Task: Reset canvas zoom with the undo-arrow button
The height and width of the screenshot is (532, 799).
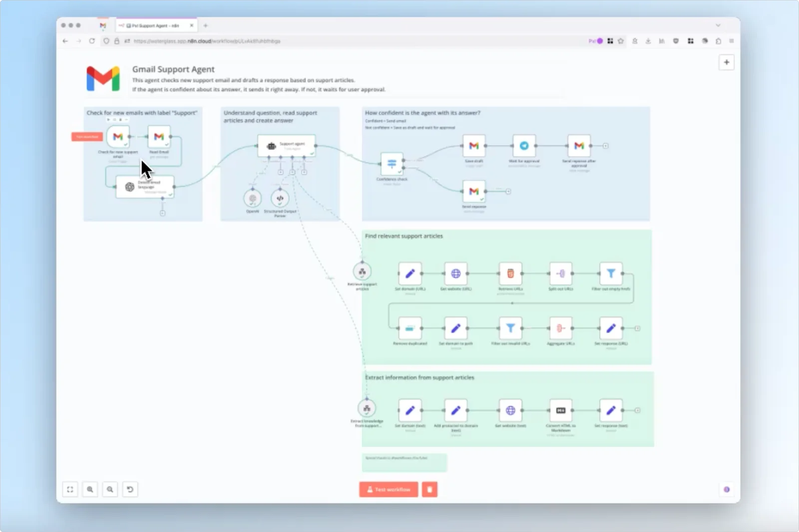Action: click(130, 489)
